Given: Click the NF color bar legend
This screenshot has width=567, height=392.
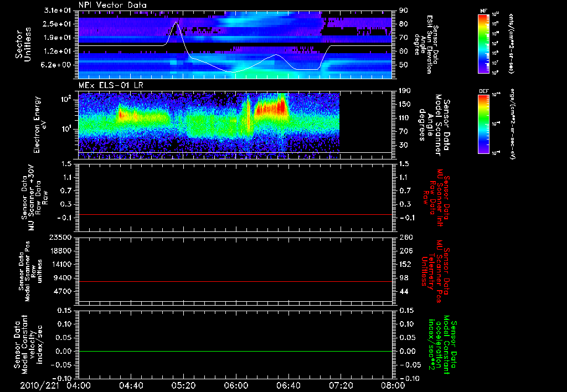Looking at the screenshot, I should [x=484, y=43].
